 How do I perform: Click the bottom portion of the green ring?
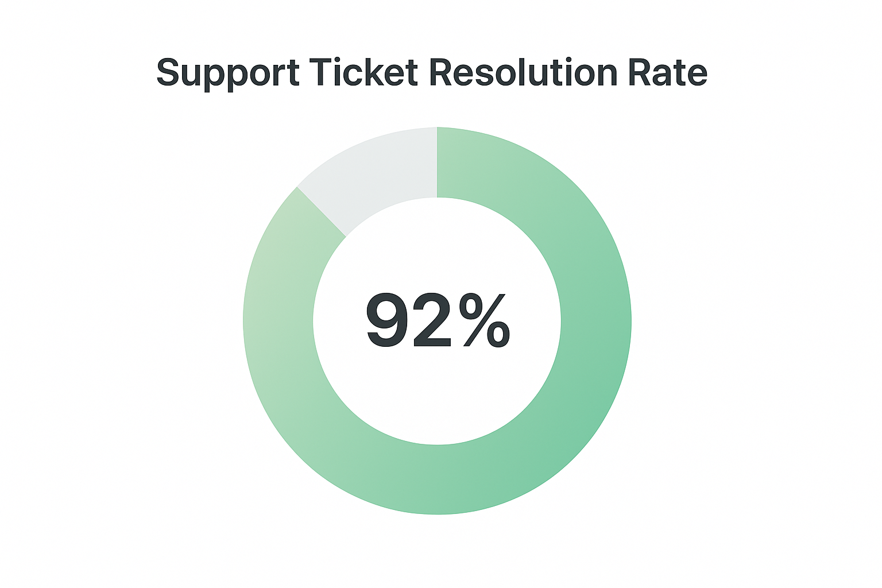pos(438,480)
